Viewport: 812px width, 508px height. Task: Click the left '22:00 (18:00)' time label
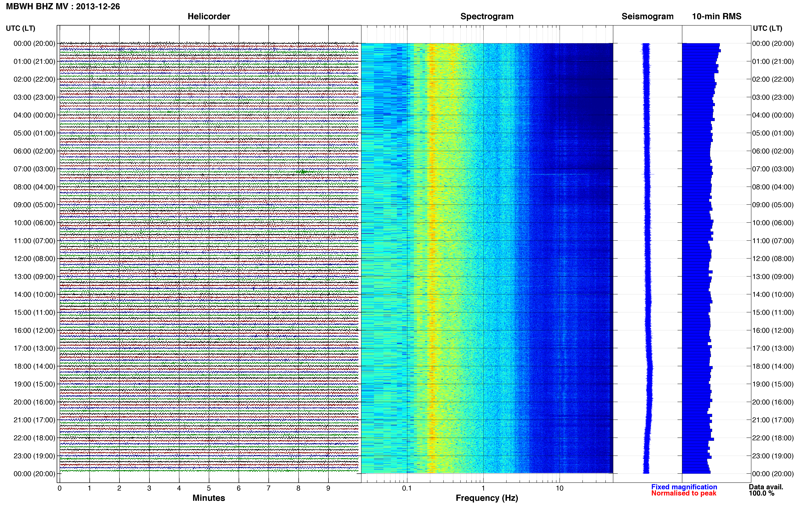[34, 438]
